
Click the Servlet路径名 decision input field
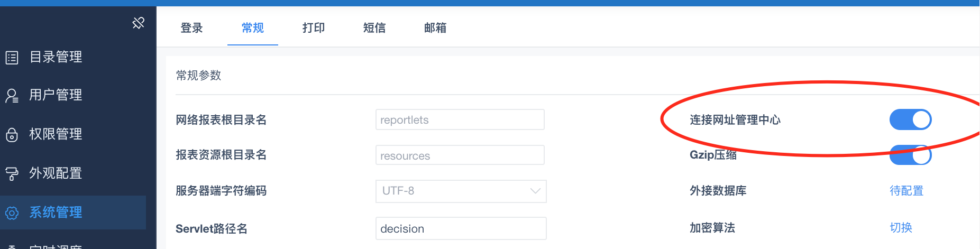point(461,228)
